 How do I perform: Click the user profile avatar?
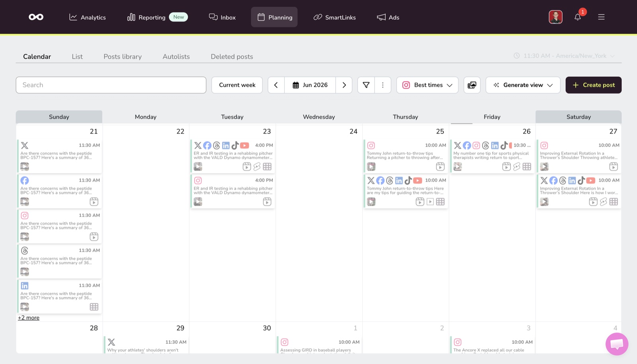(x=555, y=17)
